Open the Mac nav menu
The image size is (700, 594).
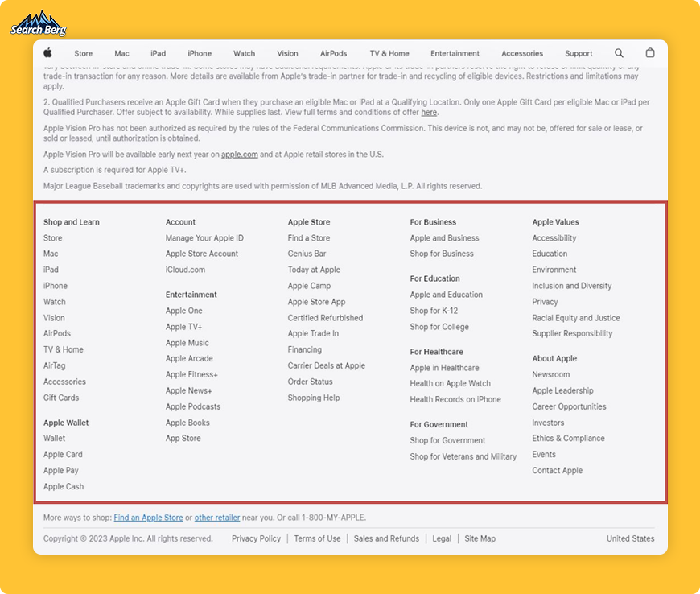[121, 53]
